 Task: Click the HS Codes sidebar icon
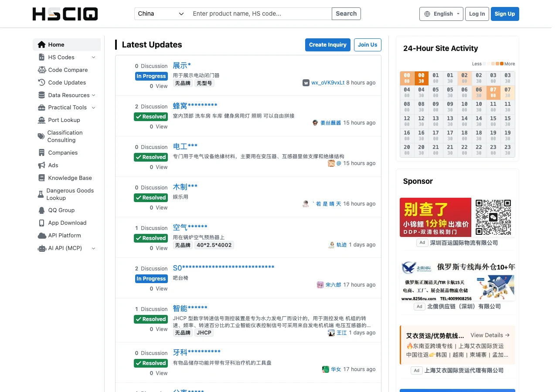[x=42, y=57]
